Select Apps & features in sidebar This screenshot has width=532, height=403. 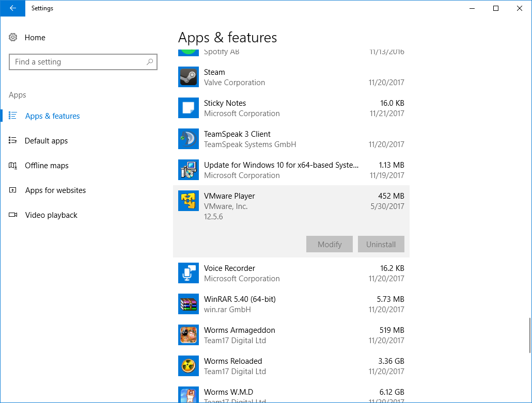(x=52, y=116)
